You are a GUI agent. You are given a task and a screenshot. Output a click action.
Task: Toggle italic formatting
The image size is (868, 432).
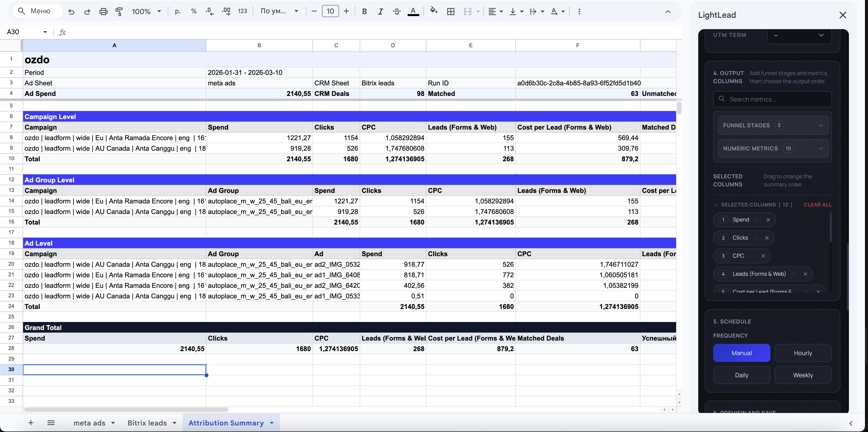tap(381, 12)
